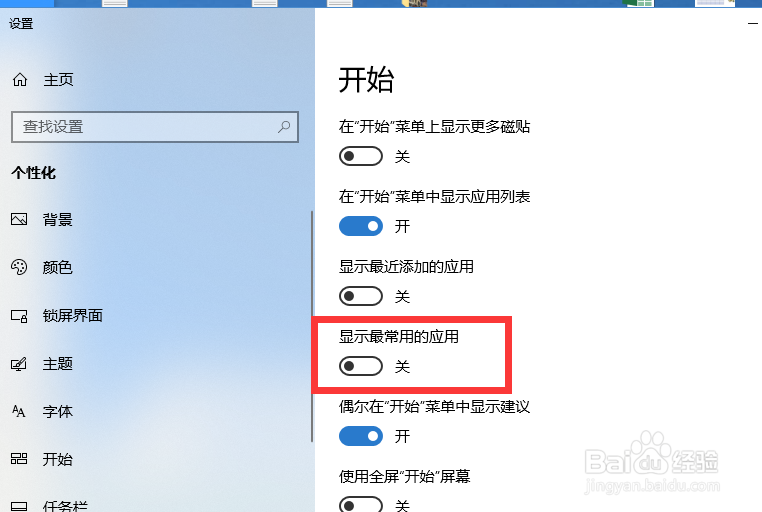Enable 在开始菜单上显示更多磁贴 toggle

tap(361, 156)
